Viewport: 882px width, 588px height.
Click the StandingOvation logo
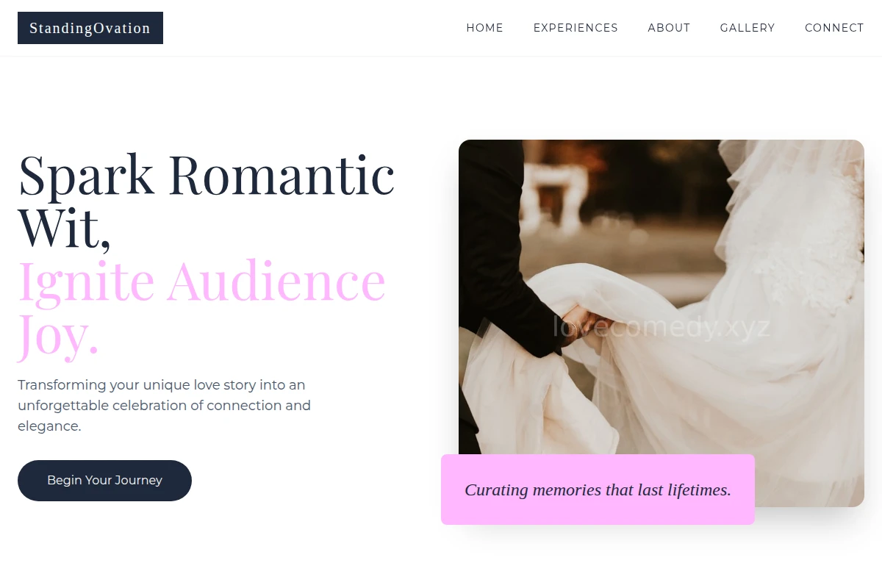(90, 28)
